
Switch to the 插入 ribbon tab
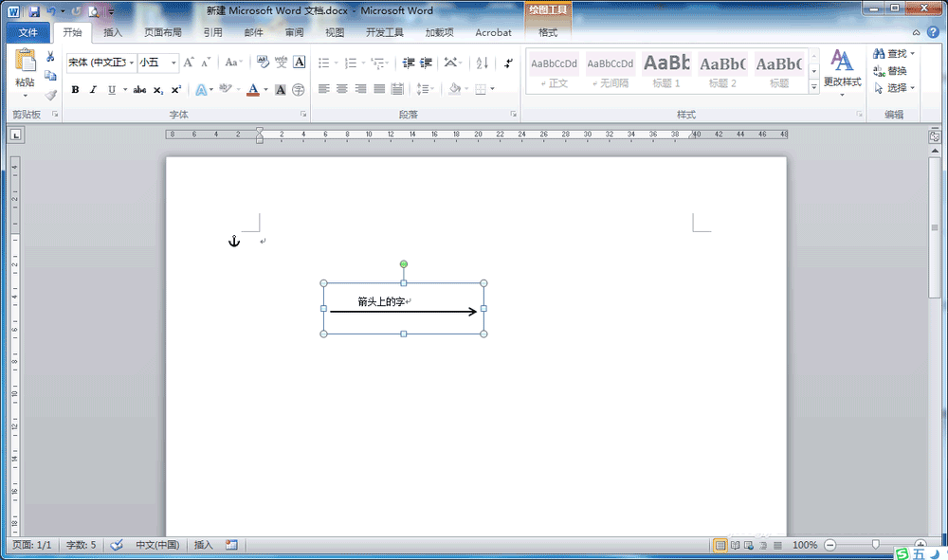tap(113, 32)
